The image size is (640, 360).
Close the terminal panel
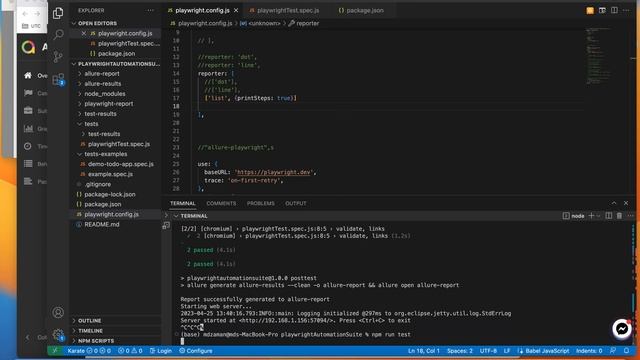pos(626,203)
